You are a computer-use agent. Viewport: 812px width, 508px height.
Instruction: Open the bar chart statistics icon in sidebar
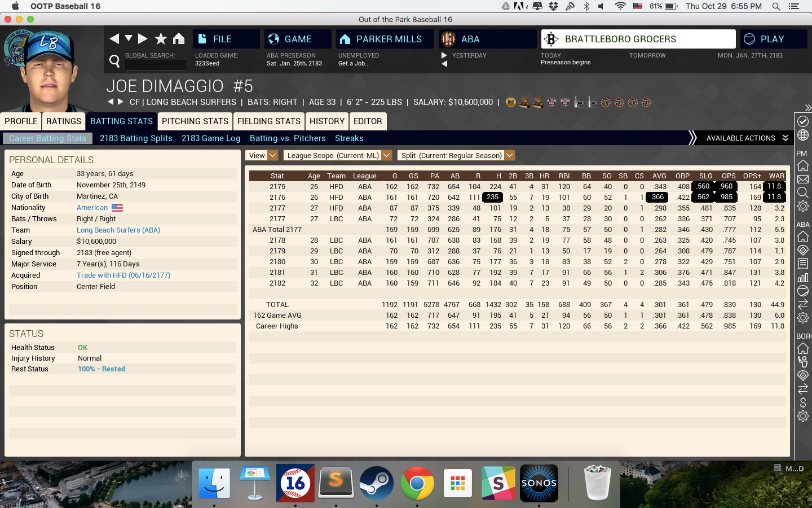click(x=803, y=277)
